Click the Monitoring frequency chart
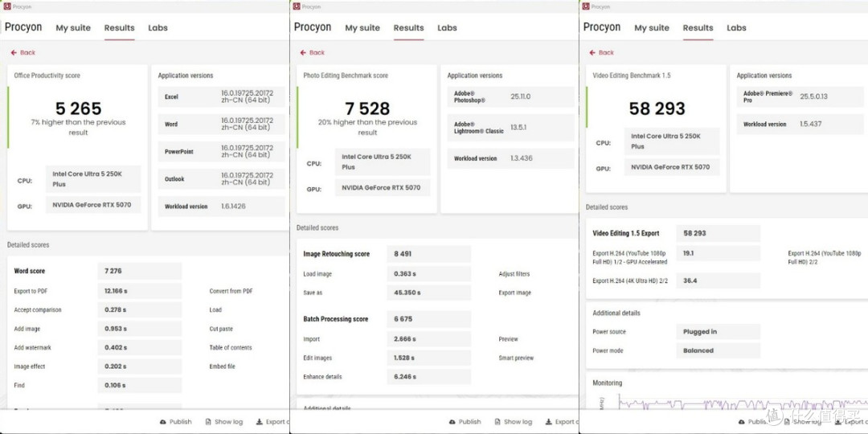The width and height of the screenshot is (868, 434). click(x=742, y=403)
